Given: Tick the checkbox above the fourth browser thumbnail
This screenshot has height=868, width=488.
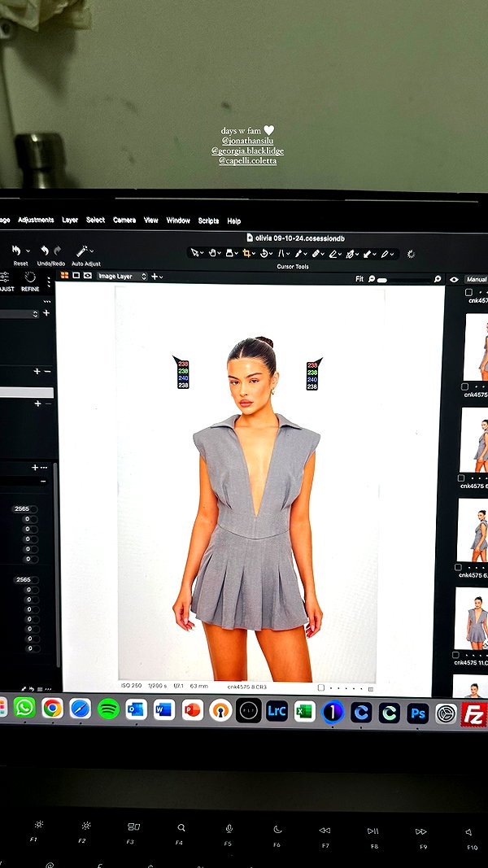Looking at the screenshot, I should coord(458,567).
